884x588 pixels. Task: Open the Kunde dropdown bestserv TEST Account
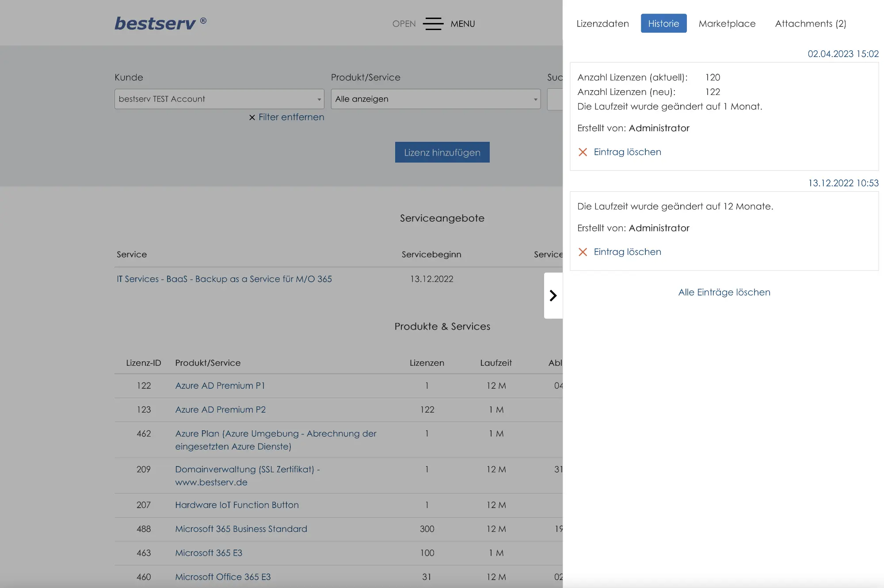pyautogui.click(x=219, y=99)
